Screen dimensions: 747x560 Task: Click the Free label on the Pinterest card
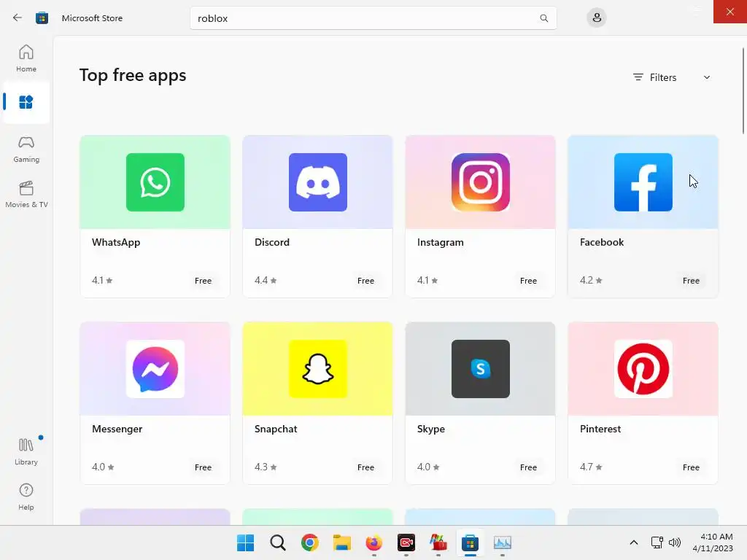pyautogui.click(x=691, y=467)
